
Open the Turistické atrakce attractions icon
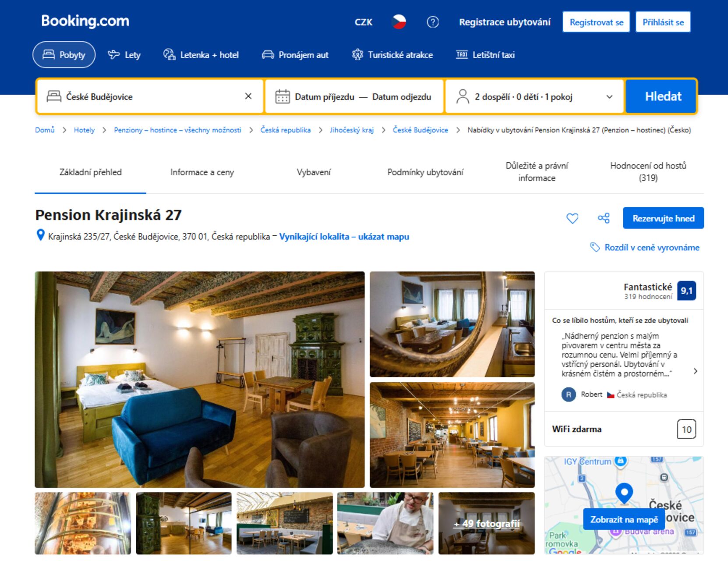[x=357, y=54]
